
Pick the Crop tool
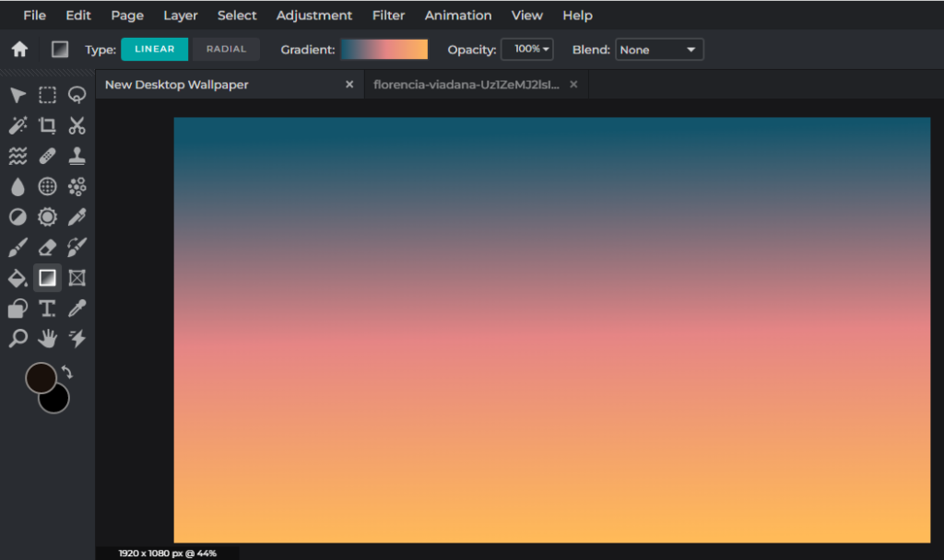(x=47, y=125)
